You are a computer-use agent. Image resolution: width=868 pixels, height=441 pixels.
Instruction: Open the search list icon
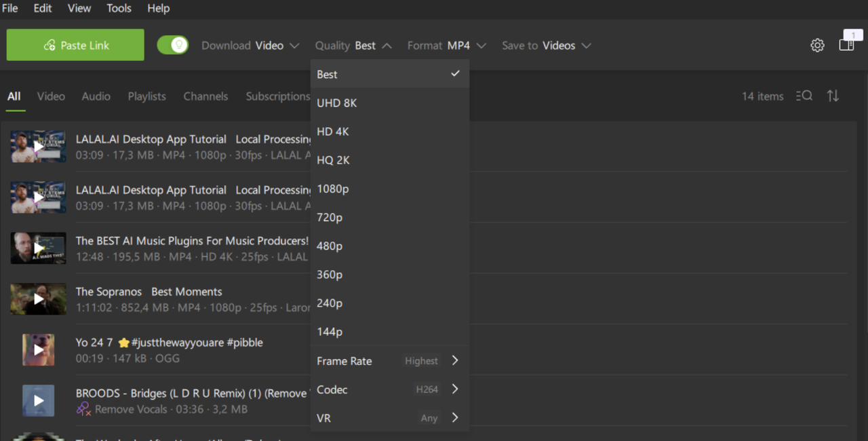[x=804, y=96]
